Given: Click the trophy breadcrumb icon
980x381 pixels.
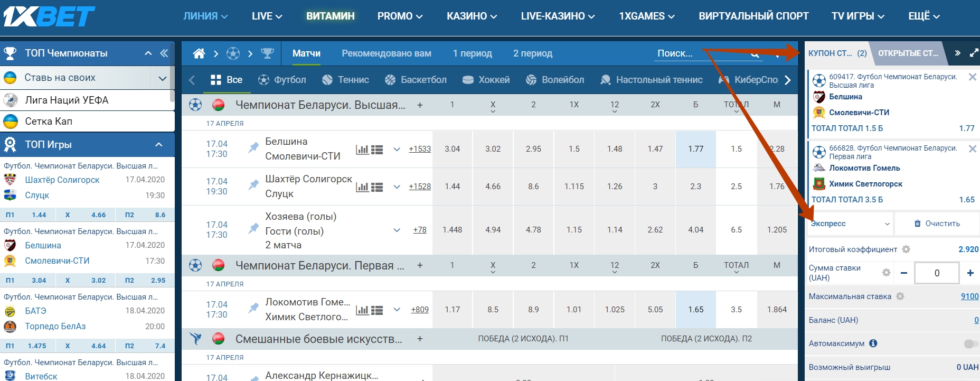Looking at the screenshot, I should pyautogui.click(x=268, y=53).
